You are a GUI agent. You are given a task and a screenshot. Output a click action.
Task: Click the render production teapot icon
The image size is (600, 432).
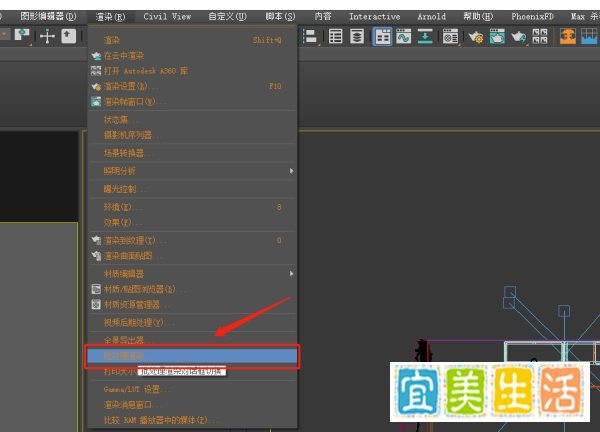(518, 37)
